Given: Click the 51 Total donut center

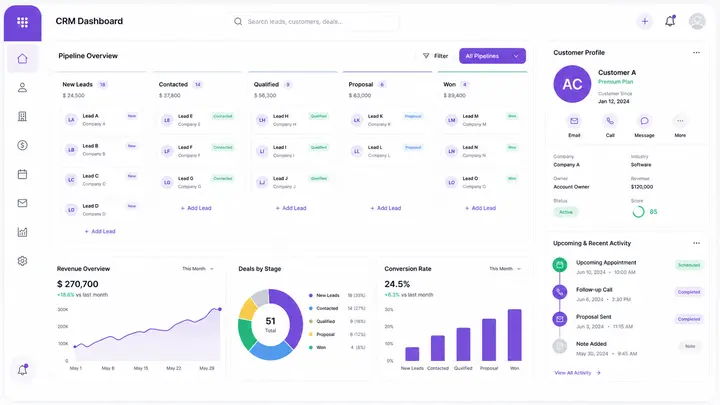Looking at the screenshot, I should click(x=270, y=324).
